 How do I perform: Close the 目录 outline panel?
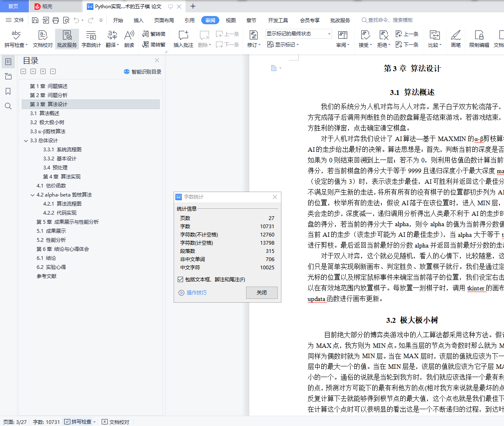(157, 60)
